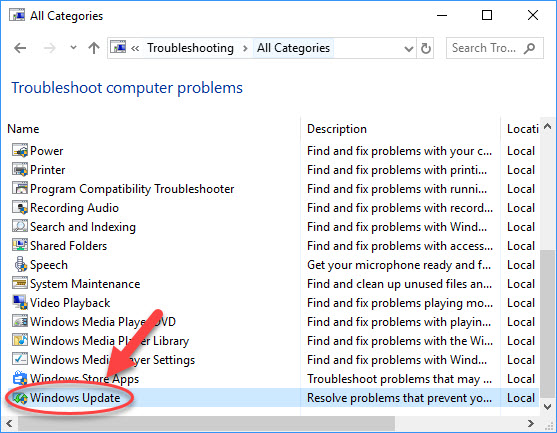Select 'Find and fix problems with printi...' description
Screen dimensions: 557x433
pos(397,170)
